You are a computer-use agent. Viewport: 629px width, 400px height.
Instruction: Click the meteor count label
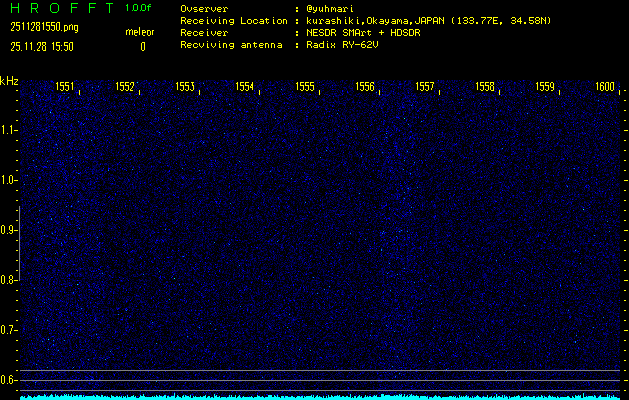[x=140, y=32]
